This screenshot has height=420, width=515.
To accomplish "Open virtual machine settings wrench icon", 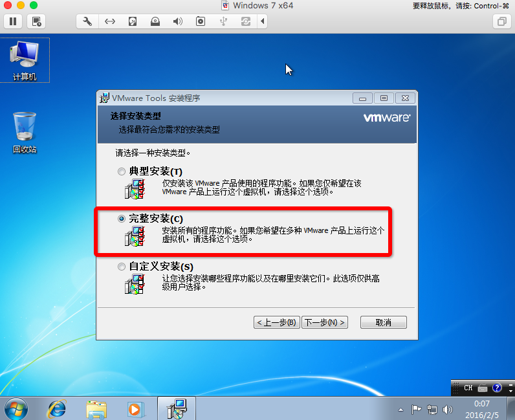I will point(87,21).
